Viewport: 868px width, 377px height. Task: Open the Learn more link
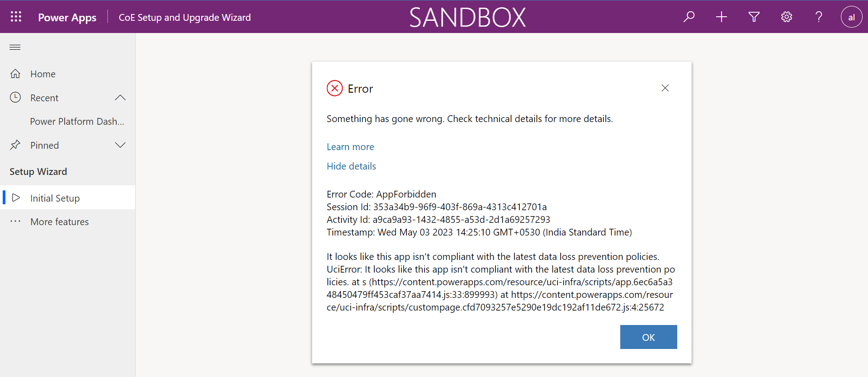(350, 146)
